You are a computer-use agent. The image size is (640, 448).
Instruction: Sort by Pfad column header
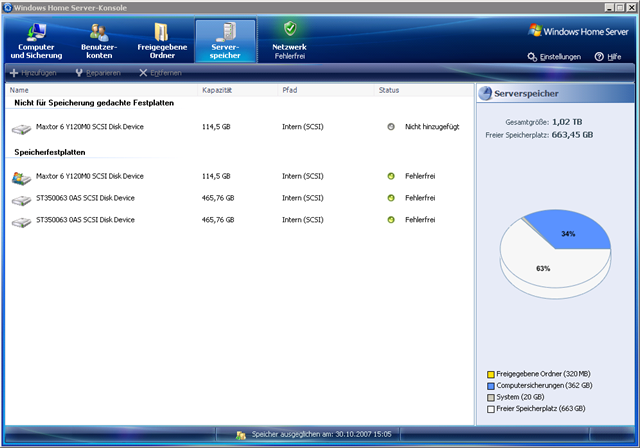[326, 90]
